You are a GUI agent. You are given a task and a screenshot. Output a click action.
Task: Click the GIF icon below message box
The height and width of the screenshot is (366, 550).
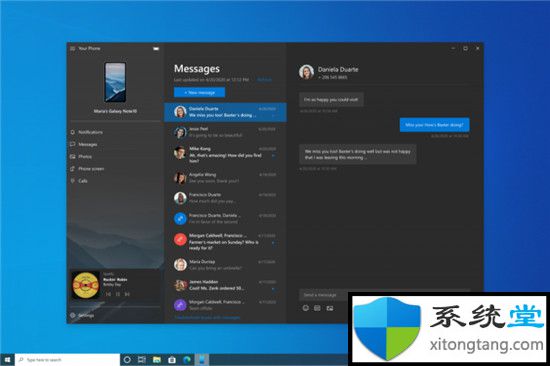(x=317, y=308)
